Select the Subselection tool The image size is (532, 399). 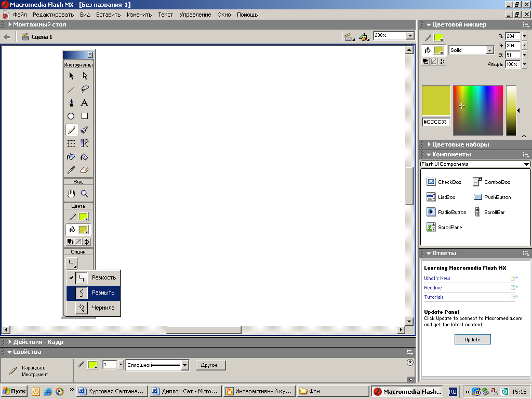click(x=85, y=76)
